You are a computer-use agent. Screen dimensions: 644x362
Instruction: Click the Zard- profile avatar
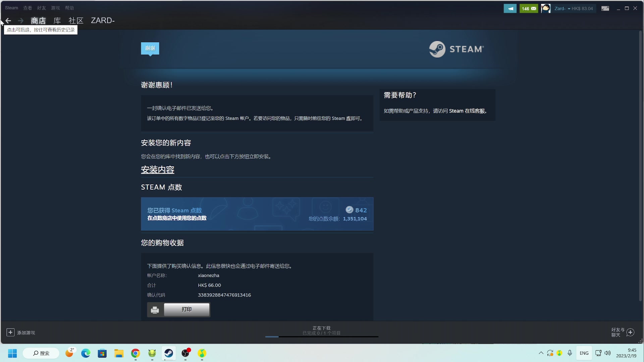pyautogui.click(x=546, y=8)
